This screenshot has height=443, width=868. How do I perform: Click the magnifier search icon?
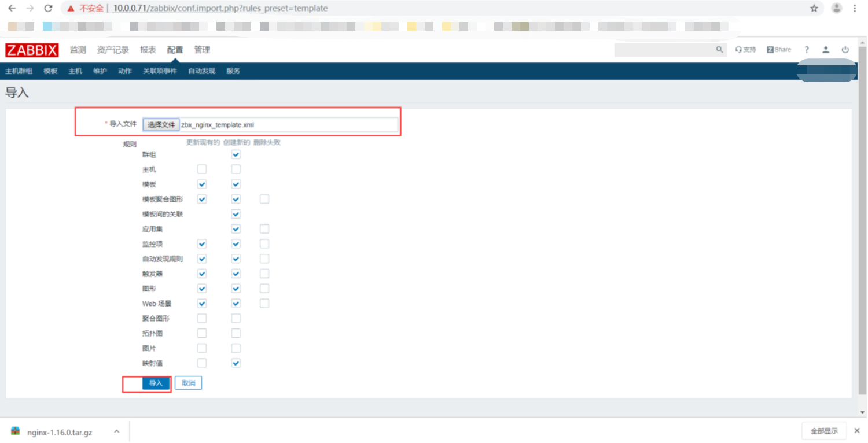[x=719, y=50]
